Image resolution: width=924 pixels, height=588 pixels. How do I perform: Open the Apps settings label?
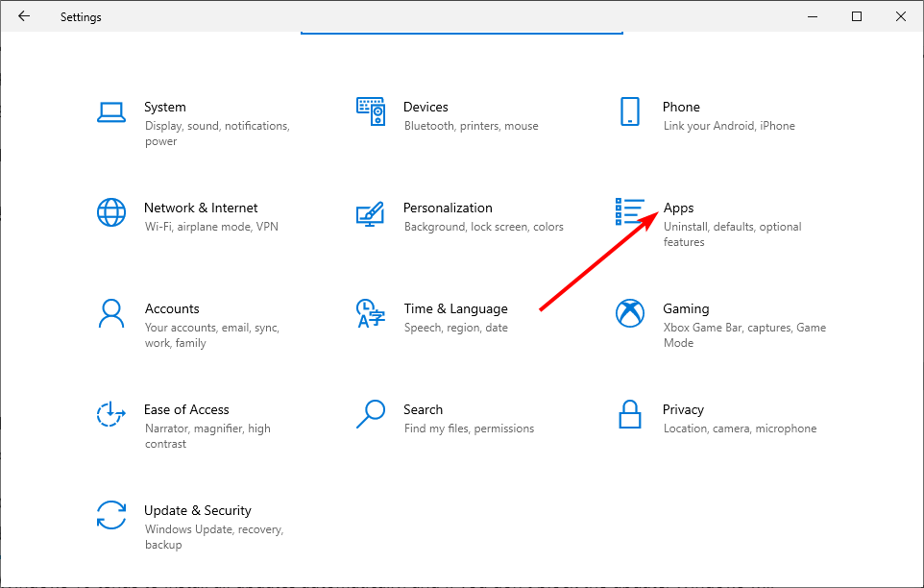pyautogui.click(x=678, y=208)
